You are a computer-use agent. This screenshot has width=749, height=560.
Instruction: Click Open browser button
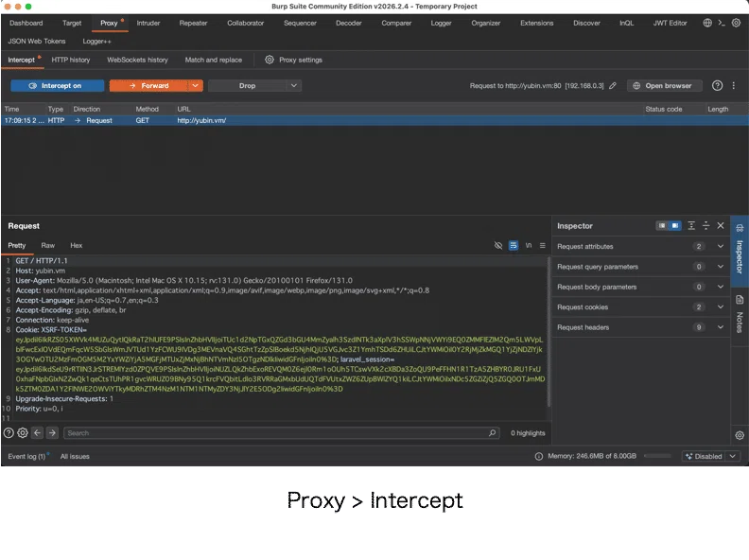click(665, 85)
